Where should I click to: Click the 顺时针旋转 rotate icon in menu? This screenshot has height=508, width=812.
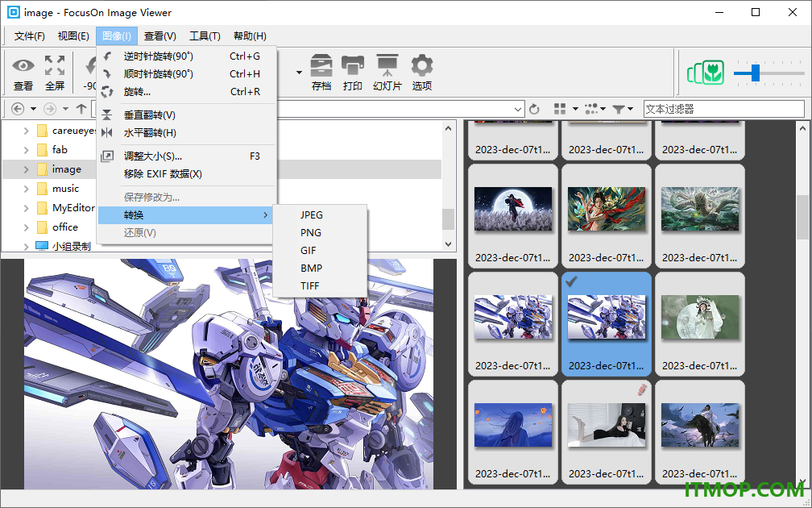(107, 73)
